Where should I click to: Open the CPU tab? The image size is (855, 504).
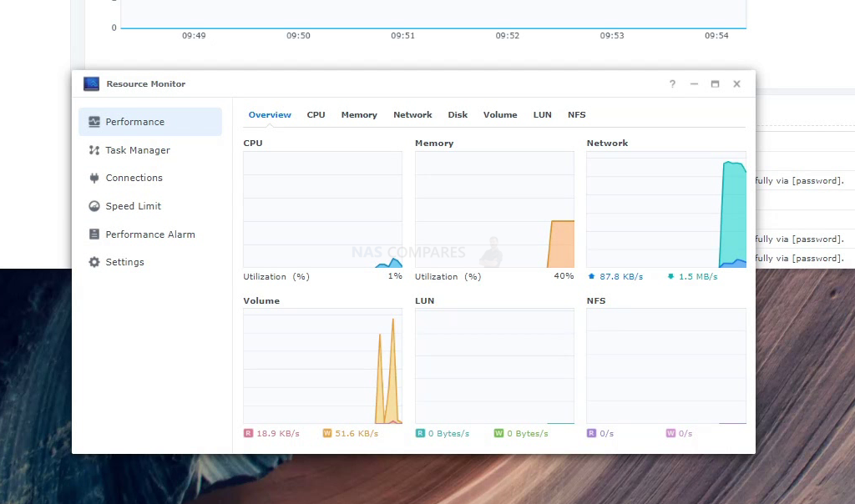[x=316, y=115]
